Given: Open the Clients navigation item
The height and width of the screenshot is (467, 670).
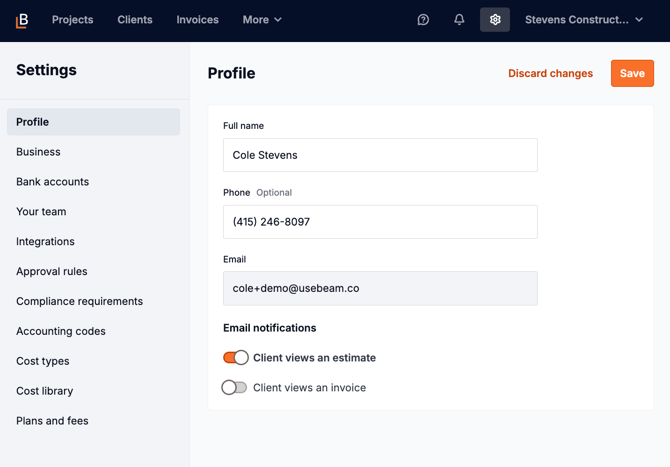Looking at the screenshot, I should point(135,20).
